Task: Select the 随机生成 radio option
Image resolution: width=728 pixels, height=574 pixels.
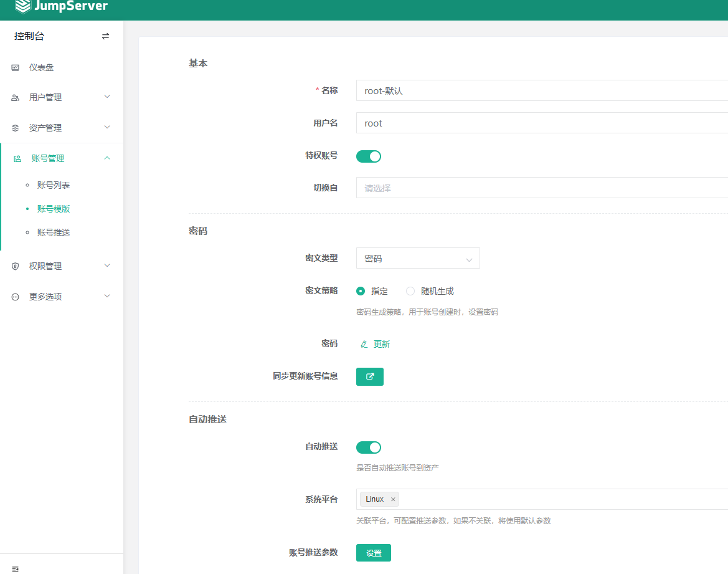Action: (x=410, y=292)
